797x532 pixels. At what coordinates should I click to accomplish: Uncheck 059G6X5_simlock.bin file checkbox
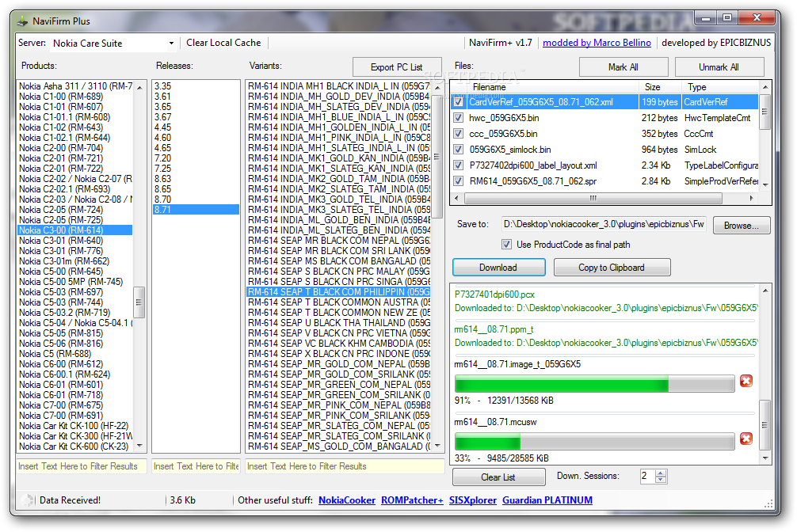(459, 150)
